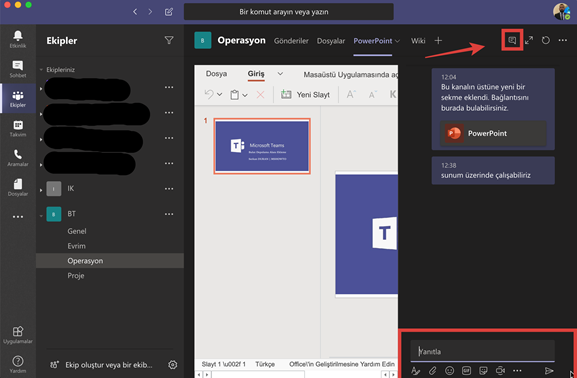Select the Giriş ribbon tab
This screenshot has width=577, height=378.
point(256,74)
